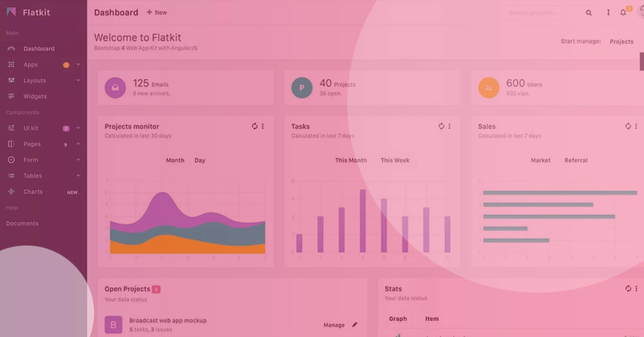The image size is (644, 337).
Task: Click the NEW label beside Charts
Action: tap(72, 192)
